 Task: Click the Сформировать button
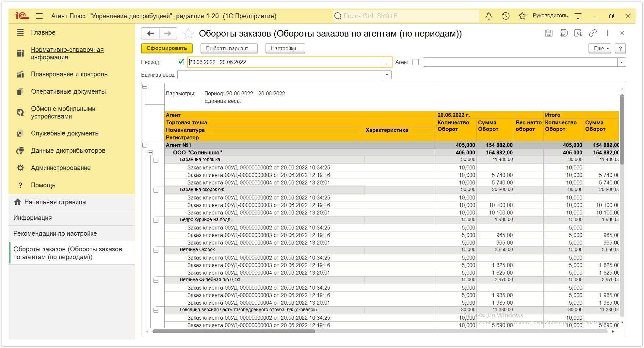tap(167, 48)
